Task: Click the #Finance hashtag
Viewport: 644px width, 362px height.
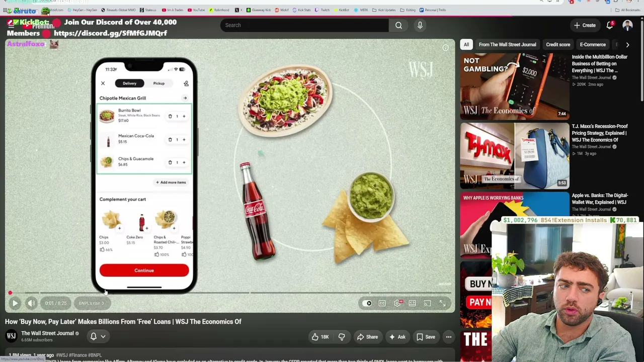Action: [78, 355]
